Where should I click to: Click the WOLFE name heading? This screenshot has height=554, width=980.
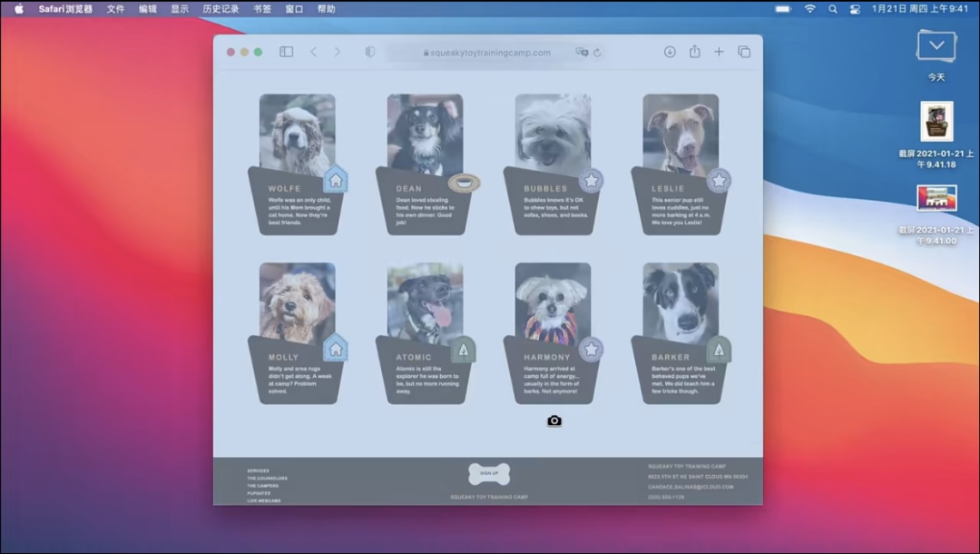tap(284, 188)
